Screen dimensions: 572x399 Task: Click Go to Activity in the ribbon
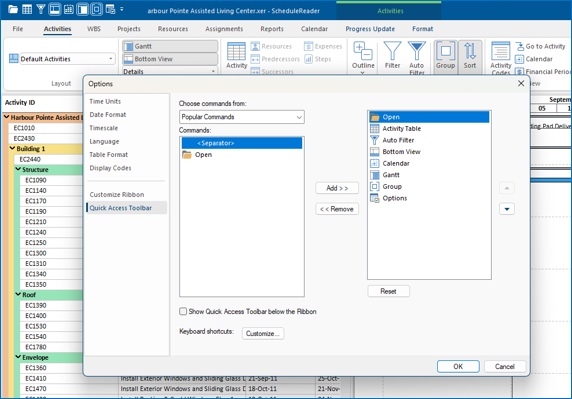point(540,46)
